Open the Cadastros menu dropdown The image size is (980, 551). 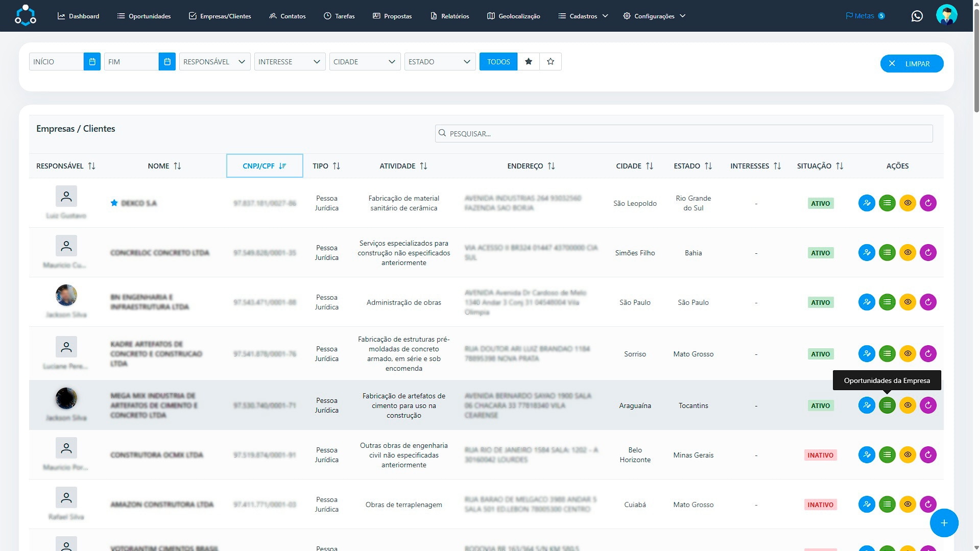(x=583, y=16)
